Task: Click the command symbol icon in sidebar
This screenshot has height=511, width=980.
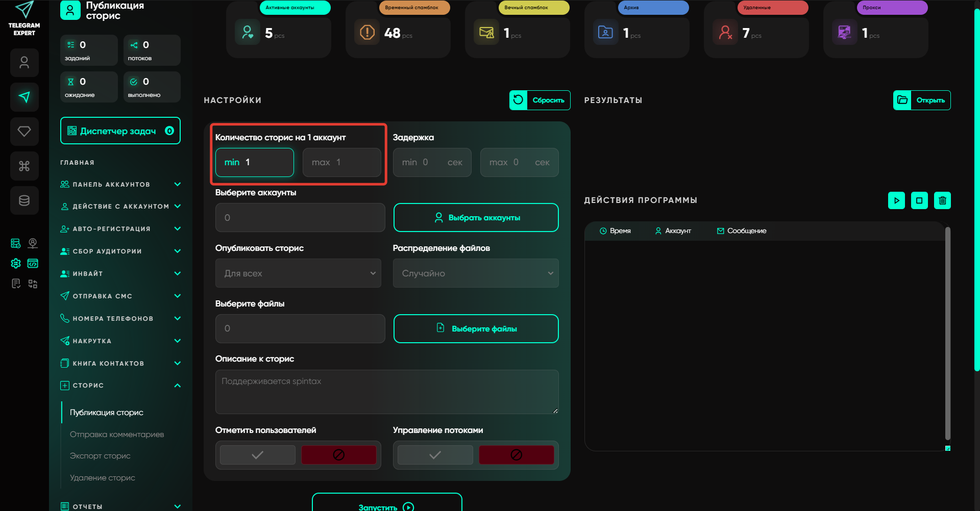Action: coord(24,166)
